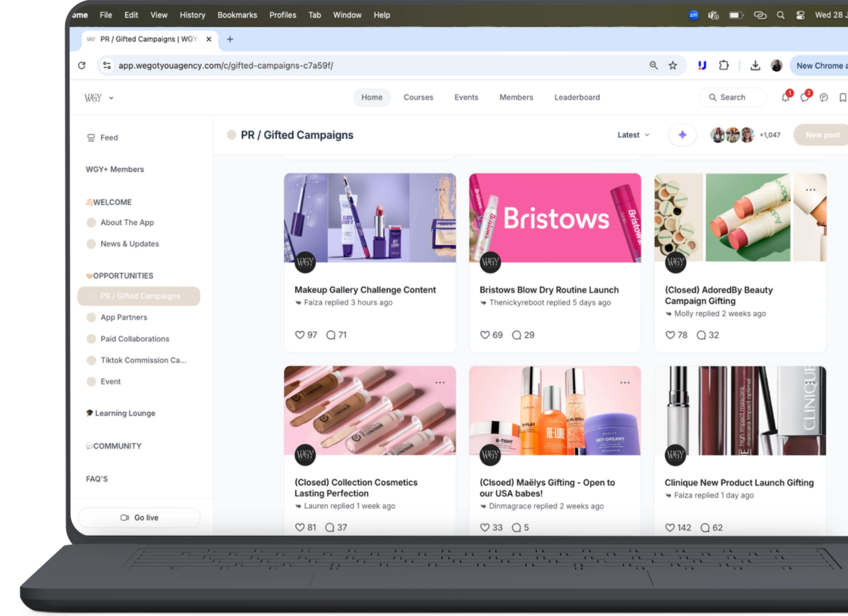The width and height of the screenshot is (848, 616).
Task: Expand the WGY community switcher chevron
Action: pos(111,98)
